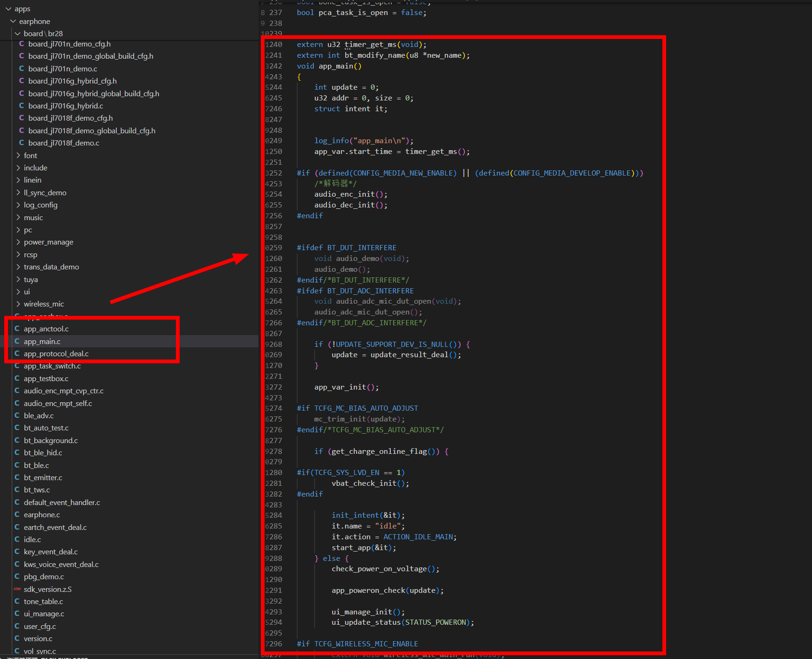The width and height of the screenshot is (812, 659).
Task: Click the ui_update_status(STATUS_POWERON) line
Action: [402, 622]
